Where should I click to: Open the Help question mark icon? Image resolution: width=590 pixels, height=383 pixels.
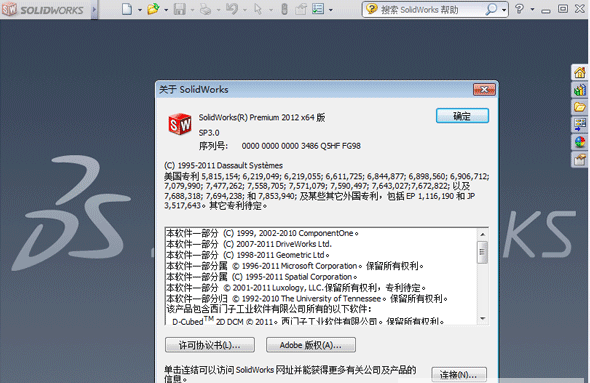(520, 8)
